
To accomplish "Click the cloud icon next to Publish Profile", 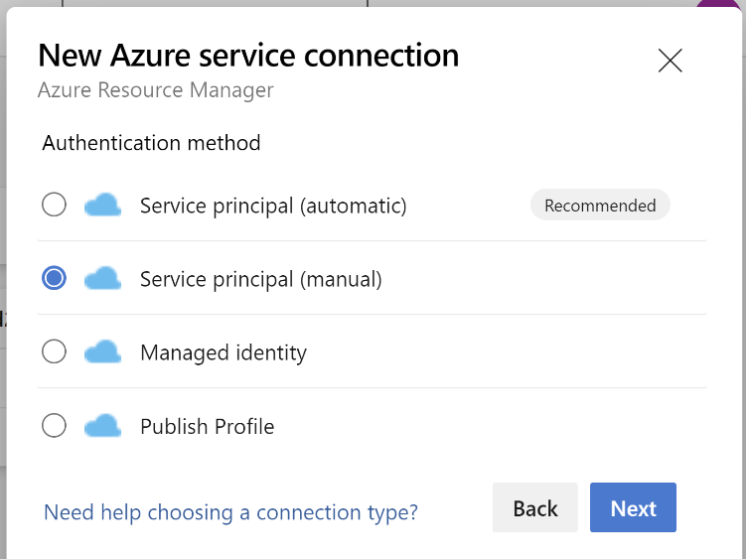I will coord(102,426).
